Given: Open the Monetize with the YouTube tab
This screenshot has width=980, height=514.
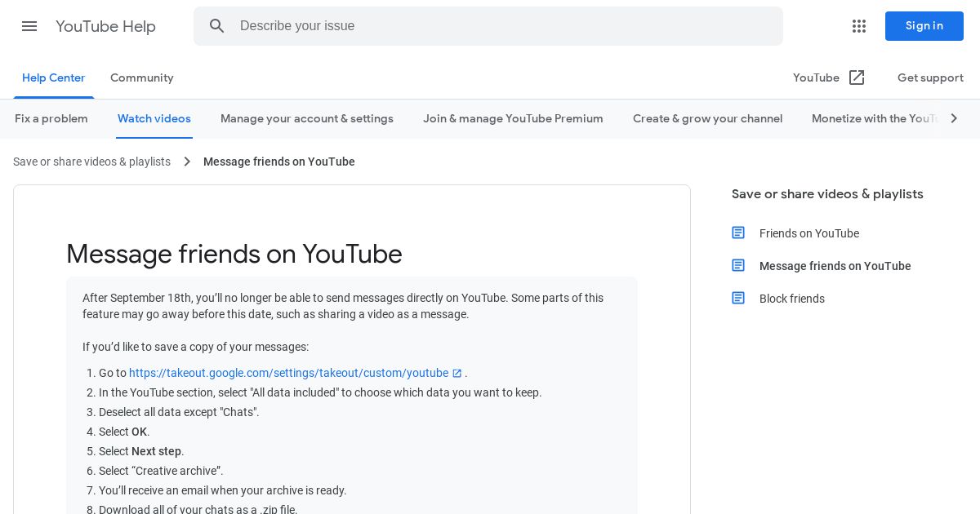Looking at the screenshot, I should tap(875, 119).
